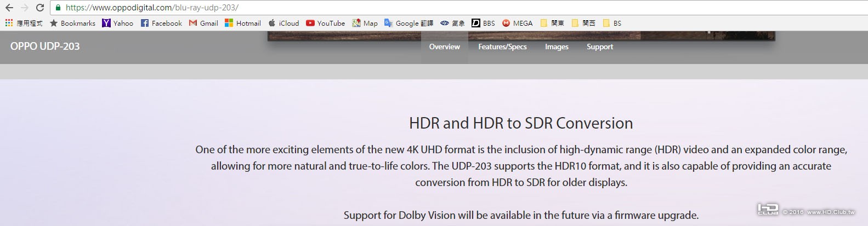868x226 pixels.
Task: Expand the 關東 bookmark folder
Action: coord(552,23)
